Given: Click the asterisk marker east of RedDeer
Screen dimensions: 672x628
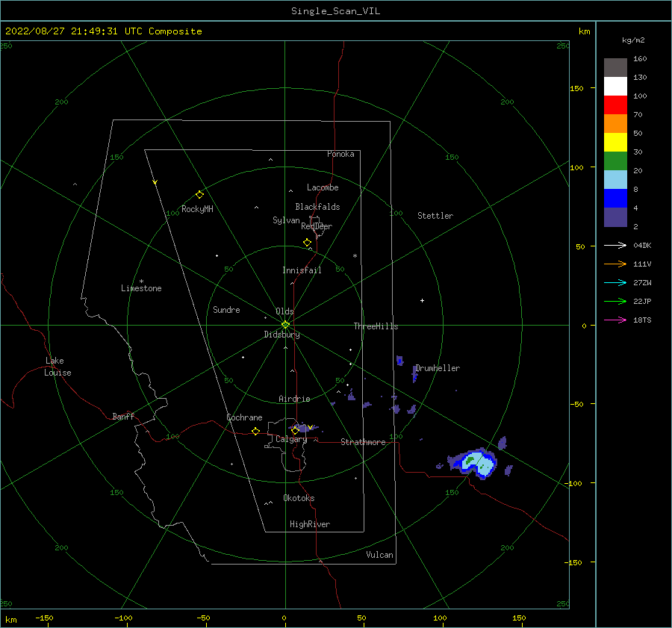Looking at the screenshot, I should coord(355,256).
